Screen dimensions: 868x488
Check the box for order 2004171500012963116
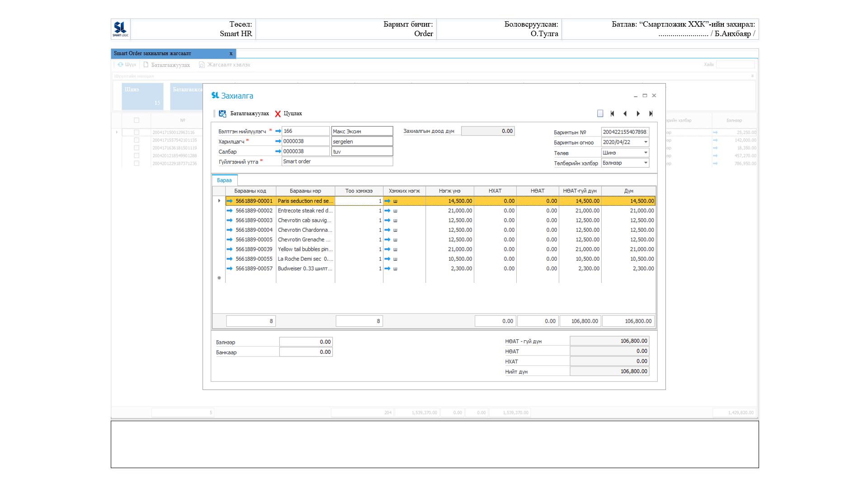click(x=137, y=132)
